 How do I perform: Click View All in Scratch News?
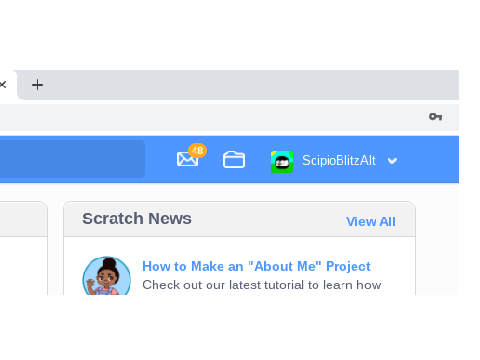coord(371,222)
